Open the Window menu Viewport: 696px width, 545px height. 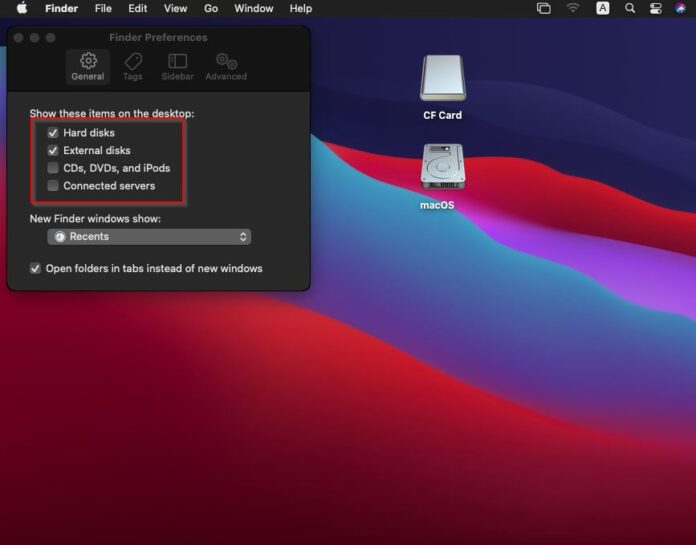[253, 8]
